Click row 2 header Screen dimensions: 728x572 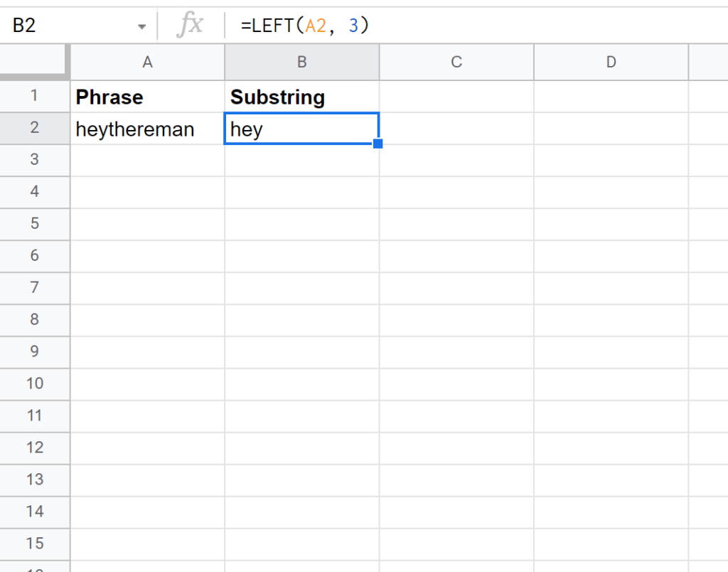pyautogui.click(x=35, y=128)
